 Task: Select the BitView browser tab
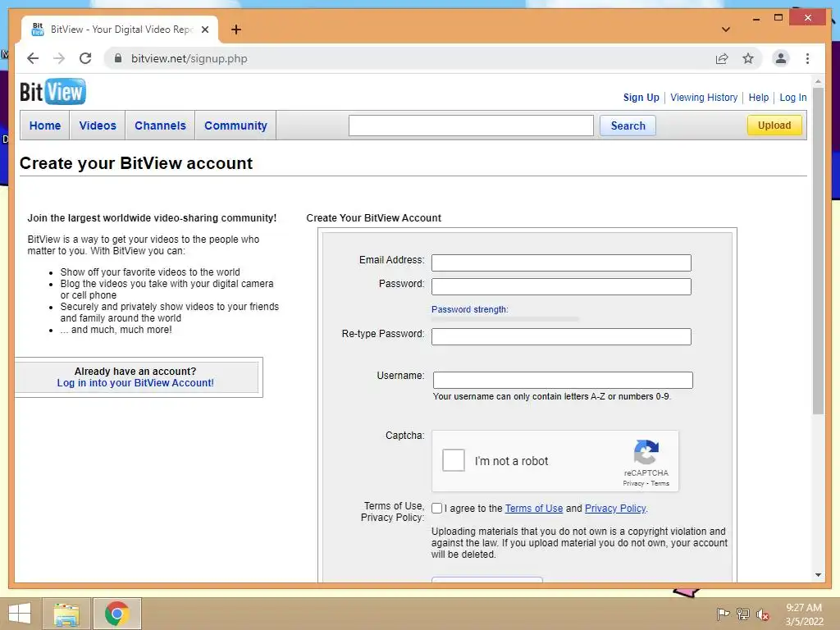tap(120, 30)
